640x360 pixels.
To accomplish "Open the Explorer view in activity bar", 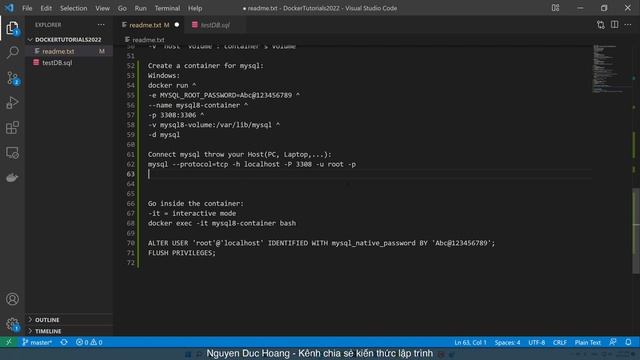I will (x=12, y=28).
